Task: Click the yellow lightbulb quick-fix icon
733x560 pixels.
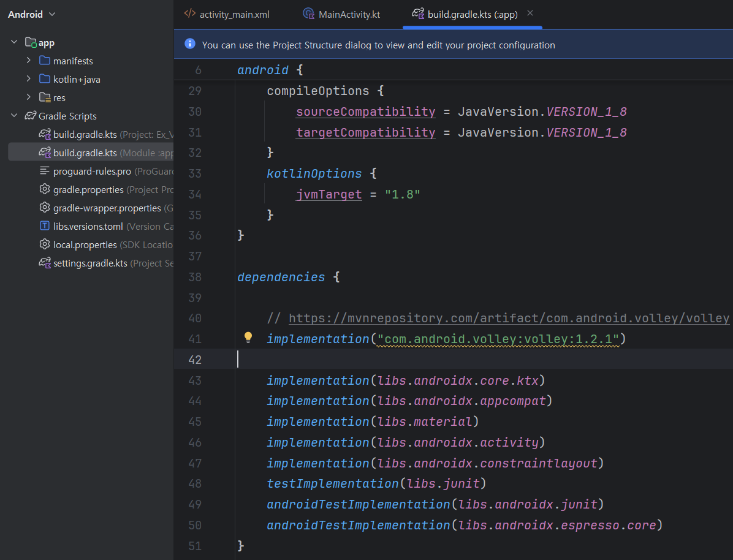Action: [248, 337]
